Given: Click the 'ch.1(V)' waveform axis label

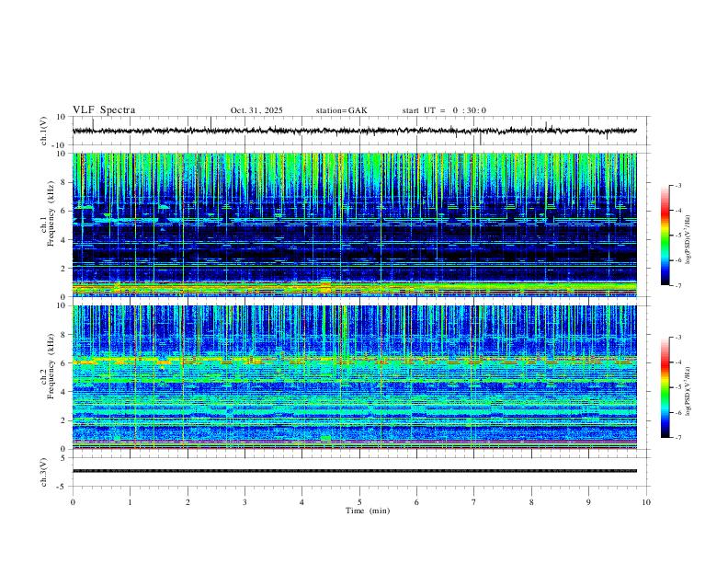Looking at the screenshot, I should [44, 131].
